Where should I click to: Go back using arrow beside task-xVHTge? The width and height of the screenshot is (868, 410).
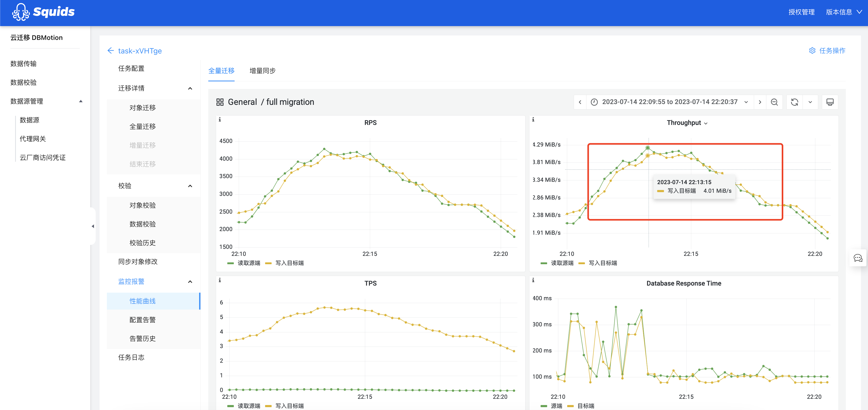(x=111, y=51)
